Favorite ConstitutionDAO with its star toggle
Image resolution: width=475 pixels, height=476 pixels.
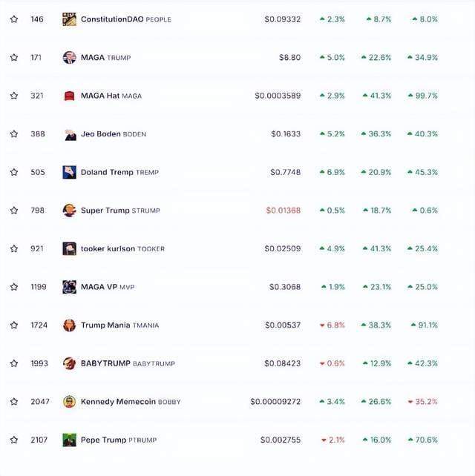14,19
